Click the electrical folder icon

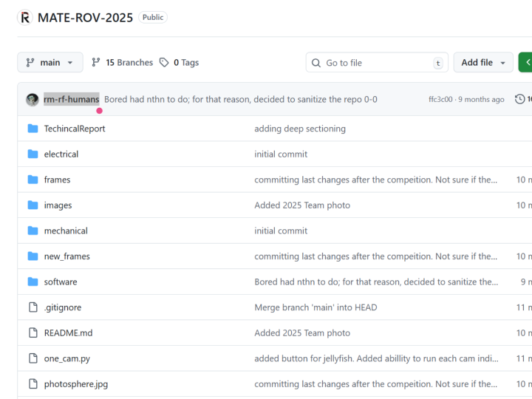click(x=33, y=154)
